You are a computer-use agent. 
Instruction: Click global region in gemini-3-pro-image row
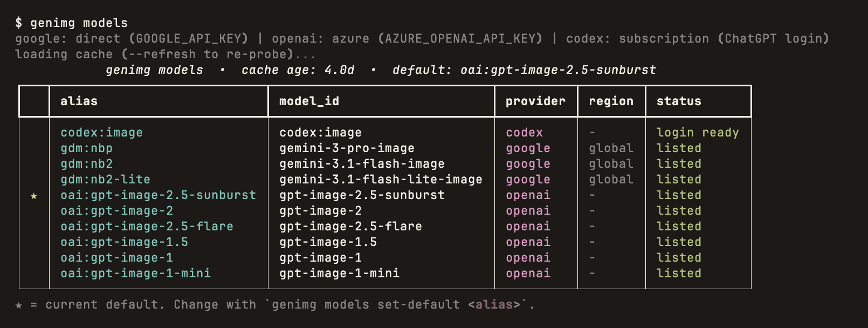pos(611,148)
